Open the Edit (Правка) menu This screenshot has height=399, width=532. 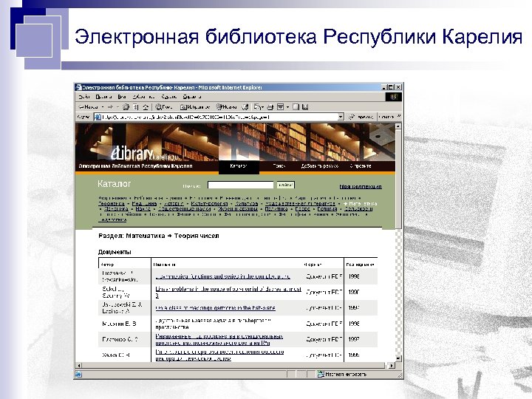(103, 97)
